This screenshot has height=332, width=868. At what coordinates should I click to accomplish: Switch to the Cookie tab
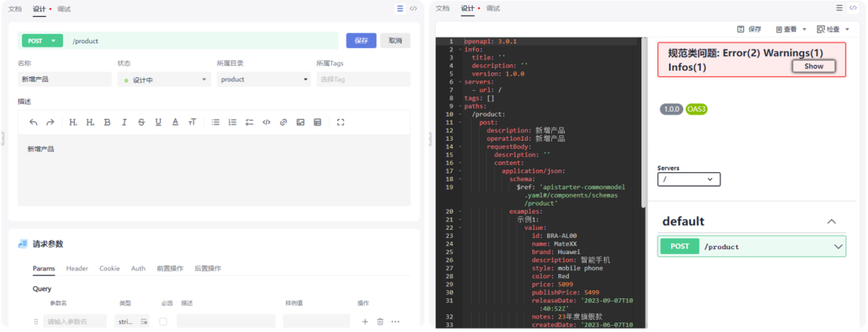[109, 268]
